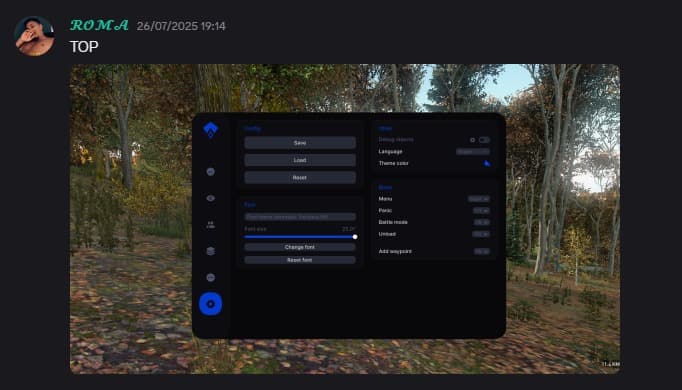Change the Battle mode keybind box
Image resolution: width=682 pixels, height=390 pixels.
coord(481,222)
